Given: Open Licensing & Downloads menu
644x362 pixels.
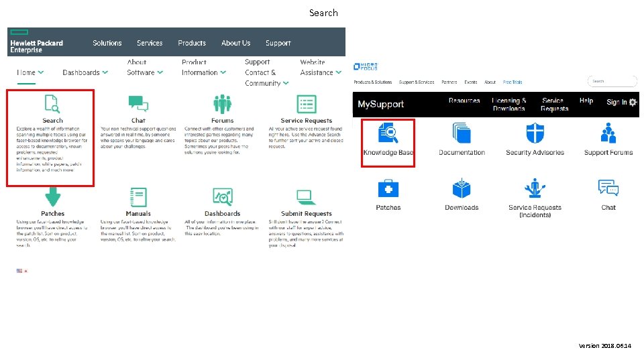Looking at the screenshot, I should point(509,105).
